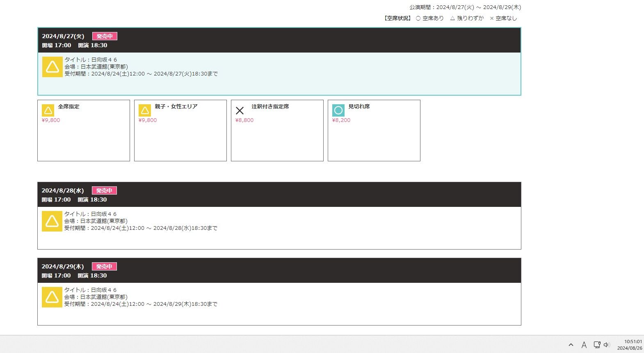This screenshot has width=644, height=353.
Task: Click the 会場 venue line in the 8/27 panel
Action: (x=96, y=66)
